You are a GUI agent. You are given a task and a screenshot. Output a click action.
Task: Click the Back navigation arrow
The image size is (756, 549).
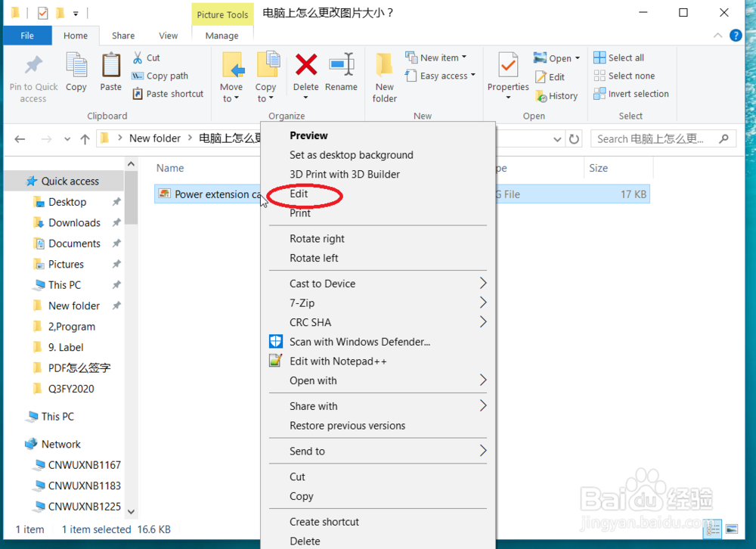[x=20, y=139]
